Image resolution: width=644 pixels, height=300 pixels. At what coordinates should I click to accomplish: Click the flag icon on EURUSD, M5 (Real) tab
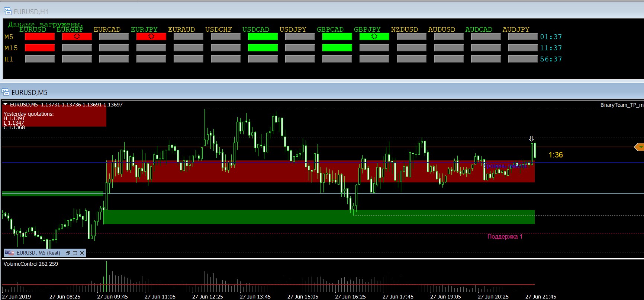point(10,253)
